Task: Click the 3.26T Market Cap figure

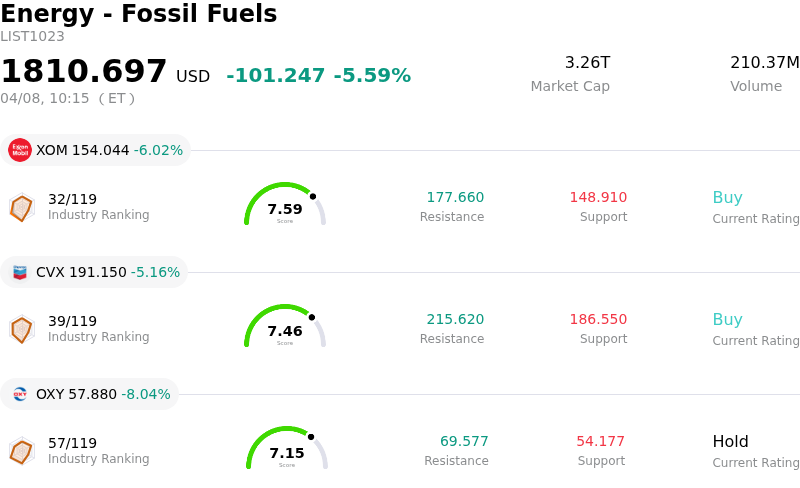Action: pyautogui.click(x=587, y=63)
